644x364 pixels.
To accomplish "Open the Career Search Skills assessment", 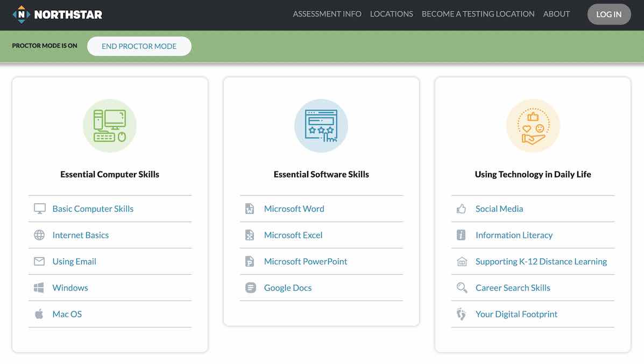I will [513, 288].
